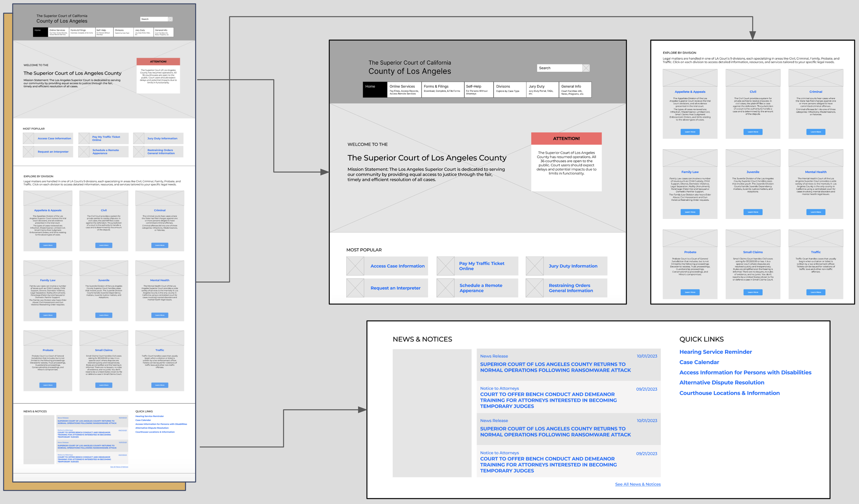Click the icon beside Access Case Information, enlarged frame
Screen dimensions: 859x504
(355, 266)
